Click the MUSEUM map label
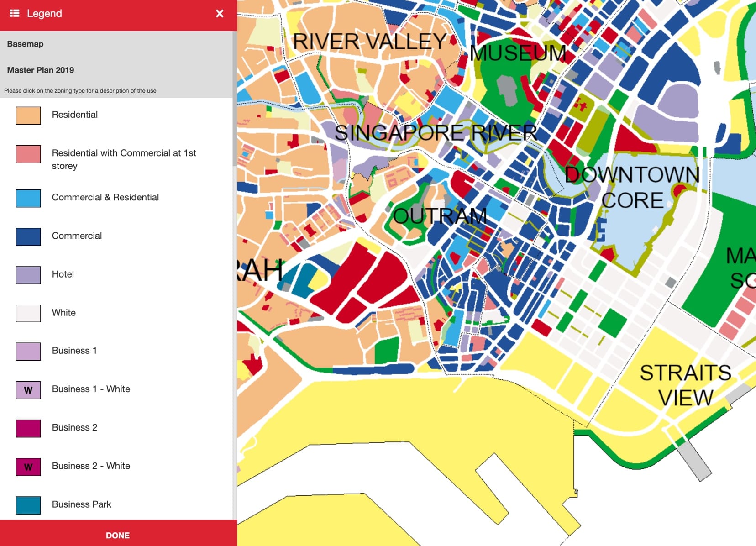756x546 pixels. click(x=518, y=52)
